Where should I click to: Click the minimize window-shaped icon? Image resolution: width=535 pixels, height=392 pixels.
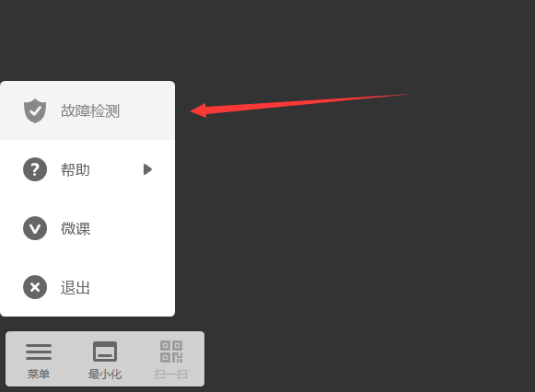coord(105,352)
